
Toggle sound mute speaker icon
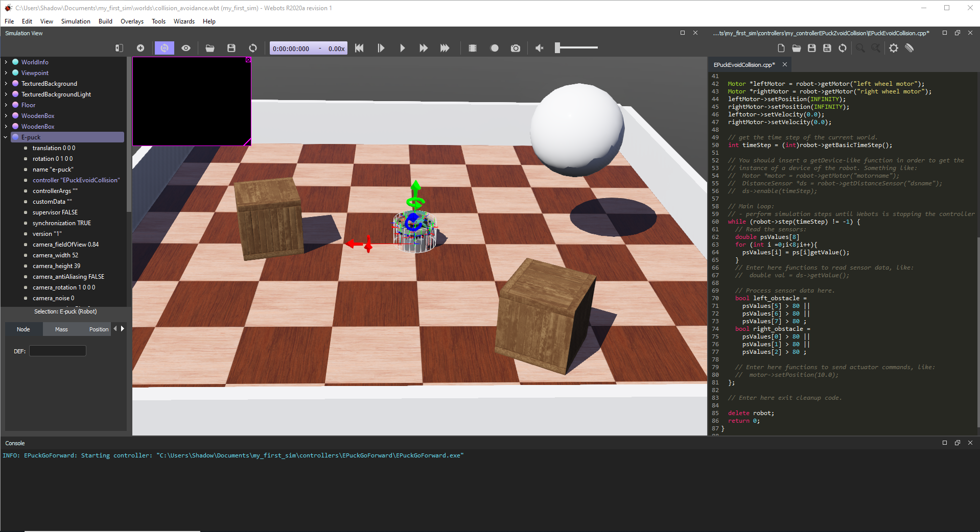(539, 48)
